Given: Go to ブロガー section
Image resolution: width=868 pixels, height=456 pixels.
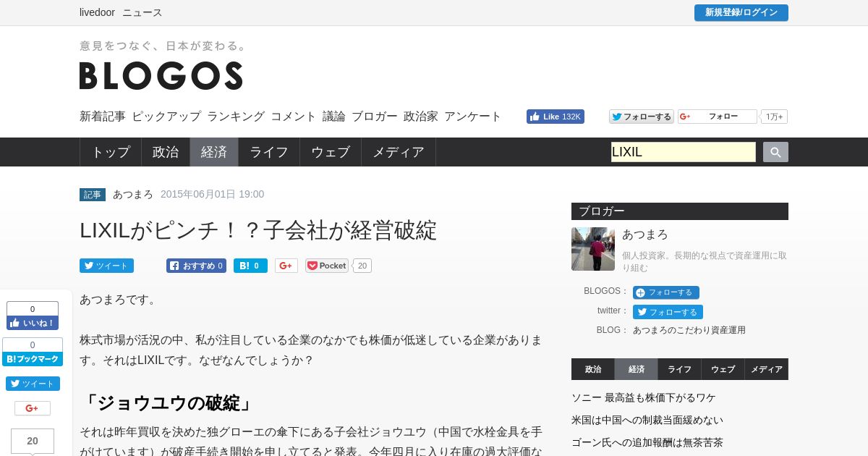Looking at the screenshot, I should 375,116.
